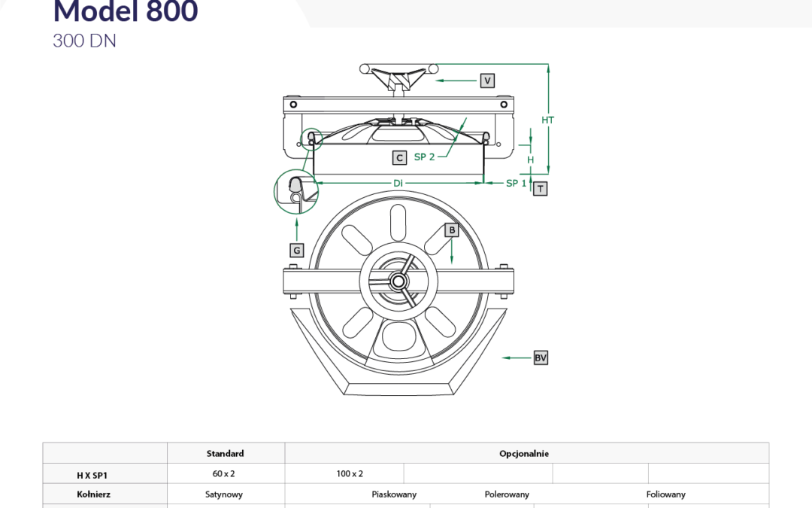Click the central hub of the bottom view

(x=398, y=281)
